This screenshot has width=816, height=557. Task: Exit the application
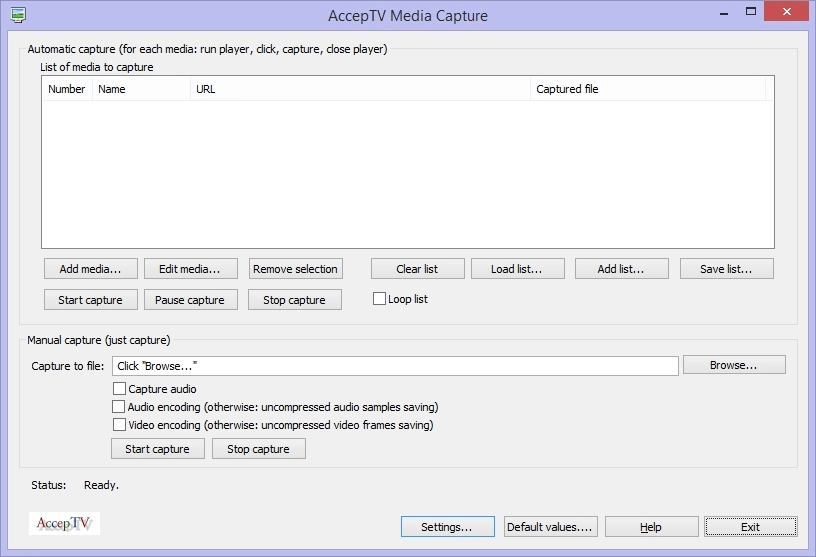pyautogui.click(x=751, y=527)
